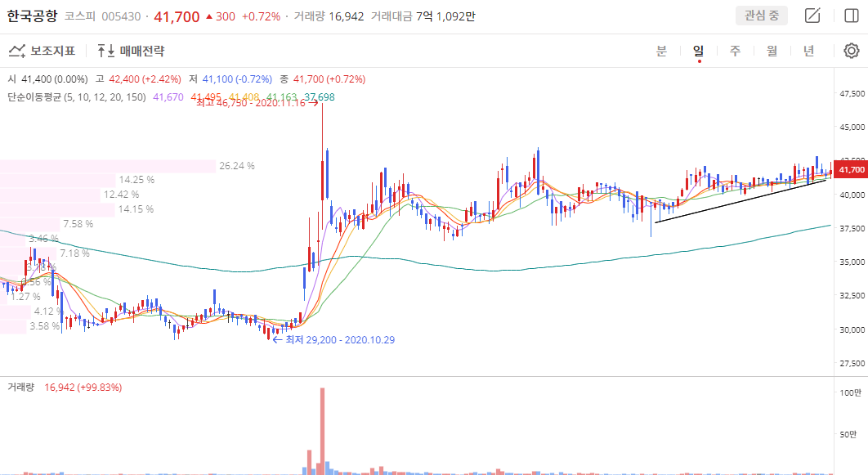Select the 일 daily chart tab
Viewport: 868px width, 475px height.
click(x=699, y=51)
